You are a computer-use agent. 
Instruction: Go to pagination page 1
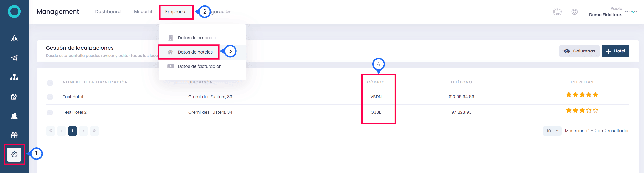(x=72, y=131)
